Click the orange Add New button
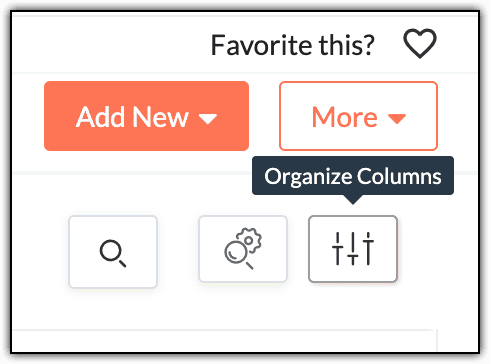 [146, 116]
